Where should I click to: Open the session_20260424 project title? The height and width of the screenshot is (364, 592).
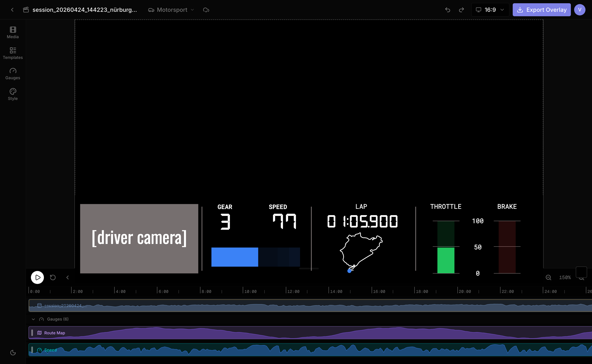pos(85,10)
